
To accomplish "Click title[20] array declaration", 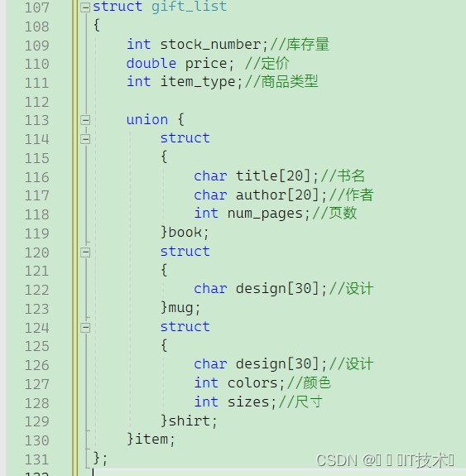I will pos(273,175).
